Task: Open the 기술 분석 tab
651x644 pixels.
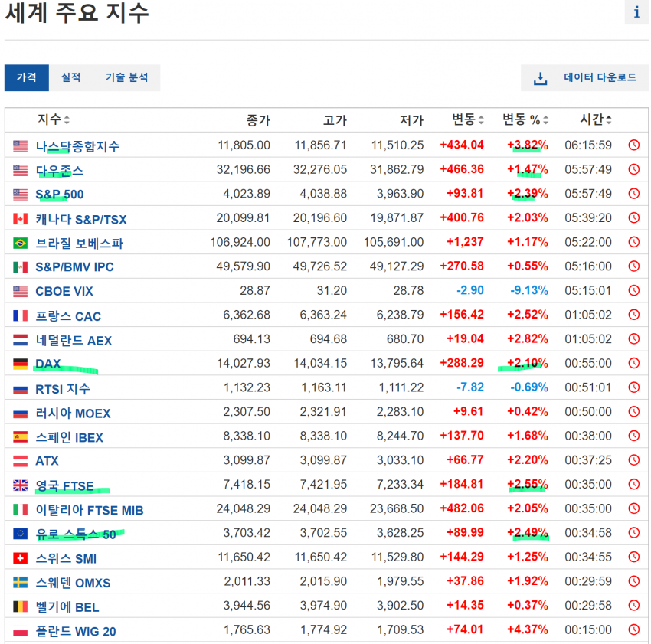Action: point(126,77)
